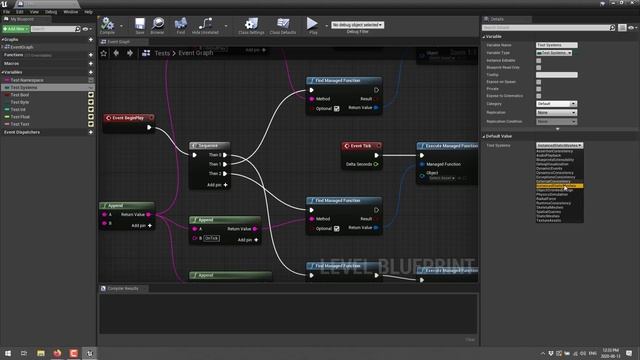Click the Compiler Results tab icon
Viewport: 640px width, 360px height.
click(103, 289)
